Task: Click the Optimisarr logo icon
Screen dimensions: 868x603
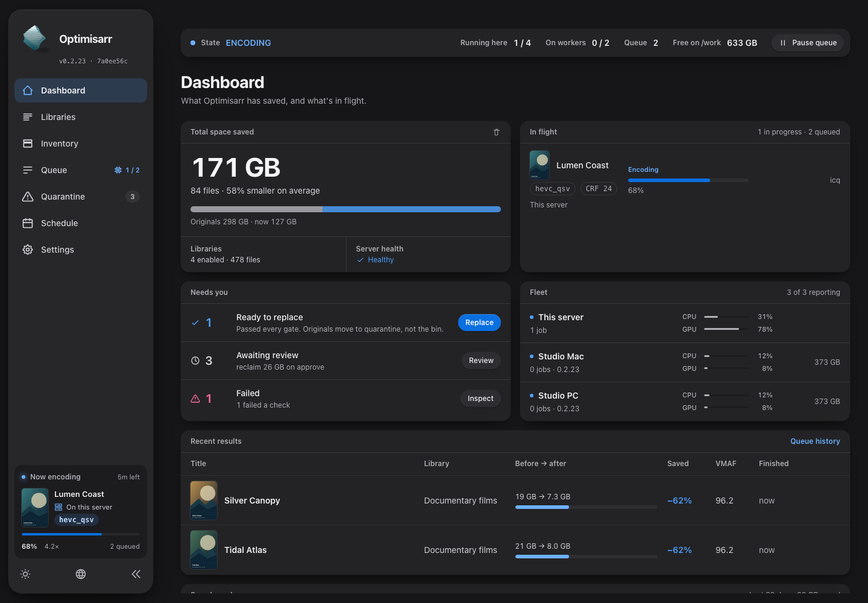Action: pos(34,38)
